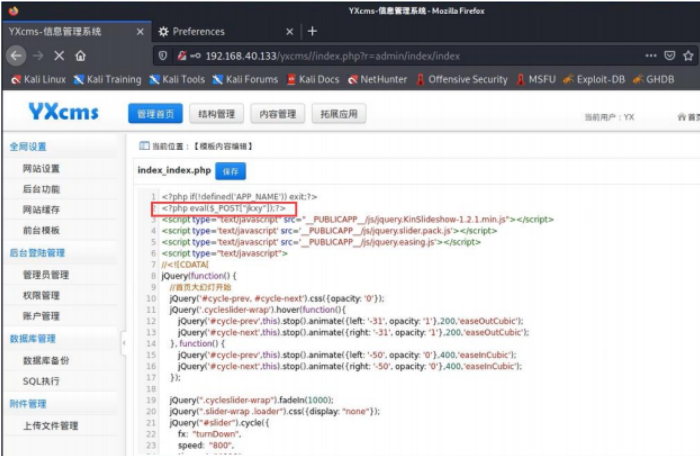Select 全局设置 sidebar section header

tap(28, 146)
